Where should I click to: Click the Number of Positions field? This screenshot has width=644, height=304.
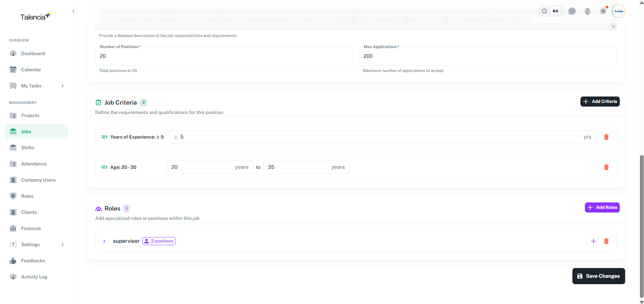[x=224, y=56]
